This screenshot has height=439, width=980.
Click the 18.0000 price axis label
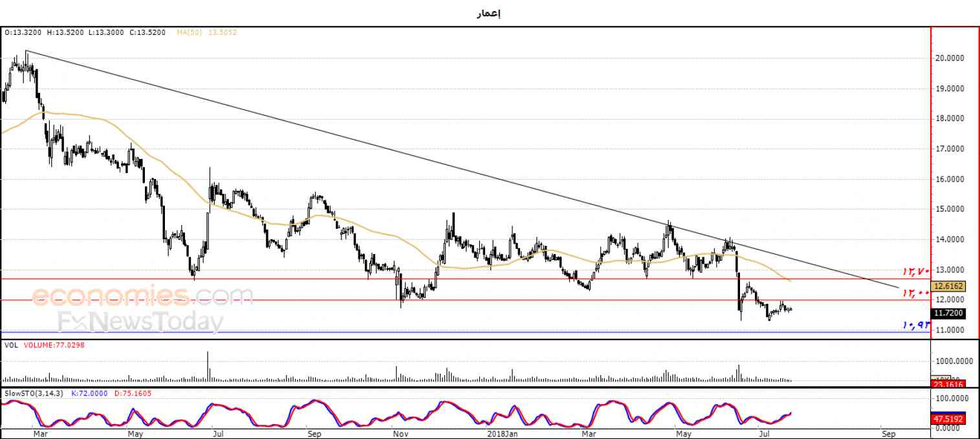(x=950, y=119)
